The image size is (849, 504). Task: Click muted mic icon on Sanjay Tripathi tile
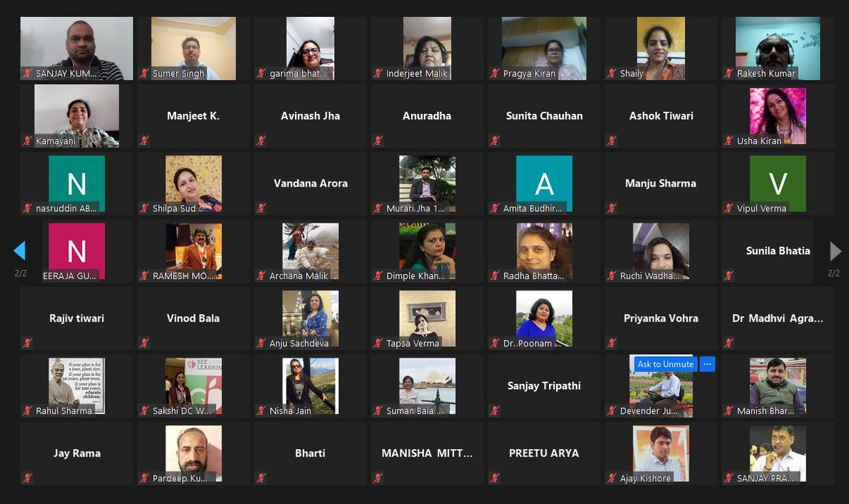[495, 411]
